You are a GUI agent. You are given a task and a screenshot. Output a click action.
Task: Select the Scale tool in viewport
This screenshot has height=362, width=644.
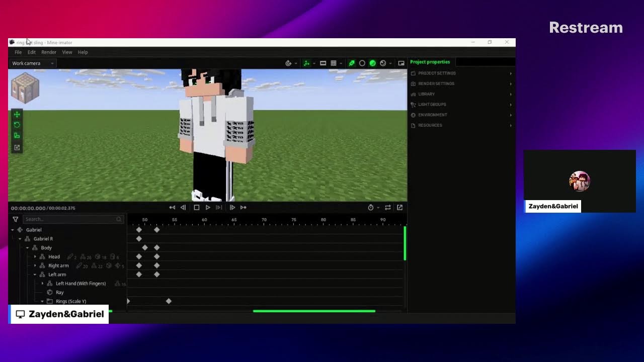tap(17, 135)
